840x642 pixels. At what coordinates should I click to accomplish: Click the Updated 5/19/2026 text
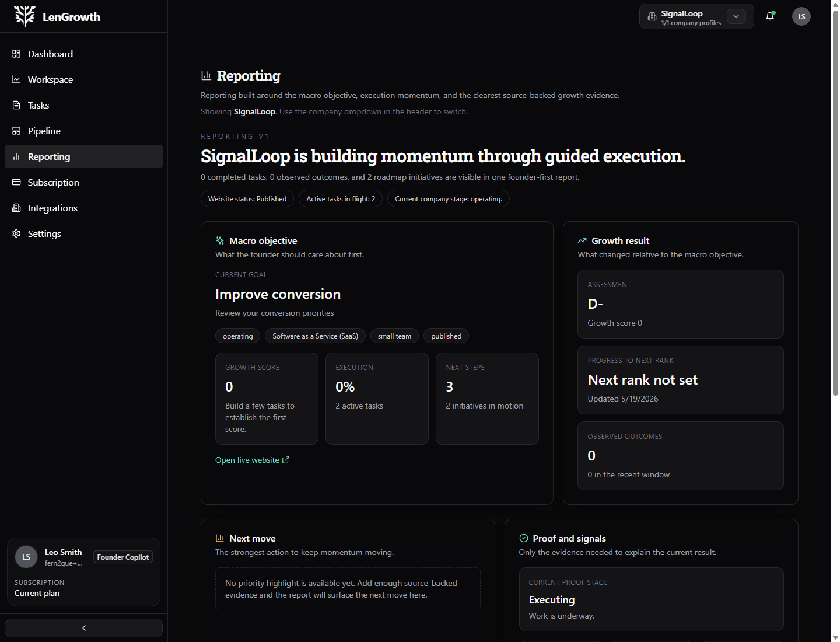[623, 399]
